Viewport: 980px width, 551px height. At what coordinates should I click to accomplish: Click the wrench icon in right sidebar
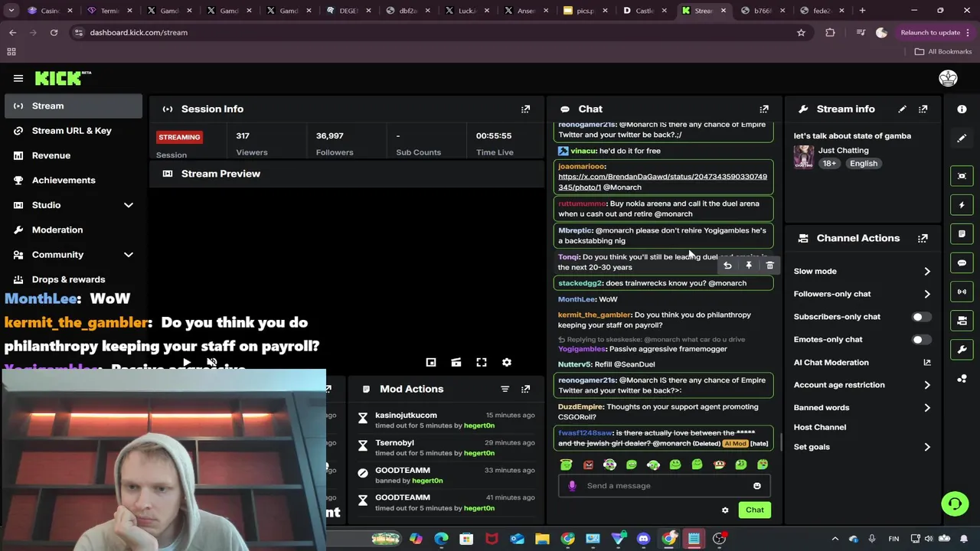coord(962,350)
